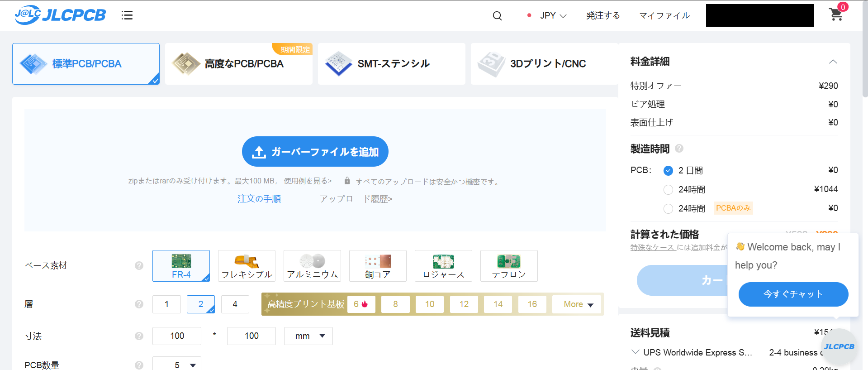Open the JPY currency dropdown

coord(553,16)
